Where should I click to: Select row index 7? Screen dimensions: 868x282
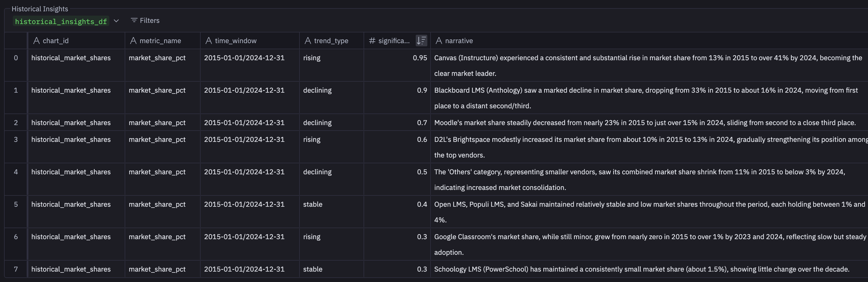16,269
